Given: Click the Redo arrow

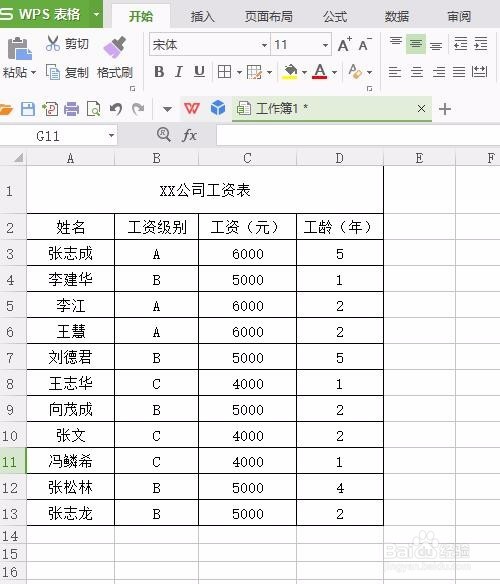Looking at the screenshot, I should coord(138,109).
